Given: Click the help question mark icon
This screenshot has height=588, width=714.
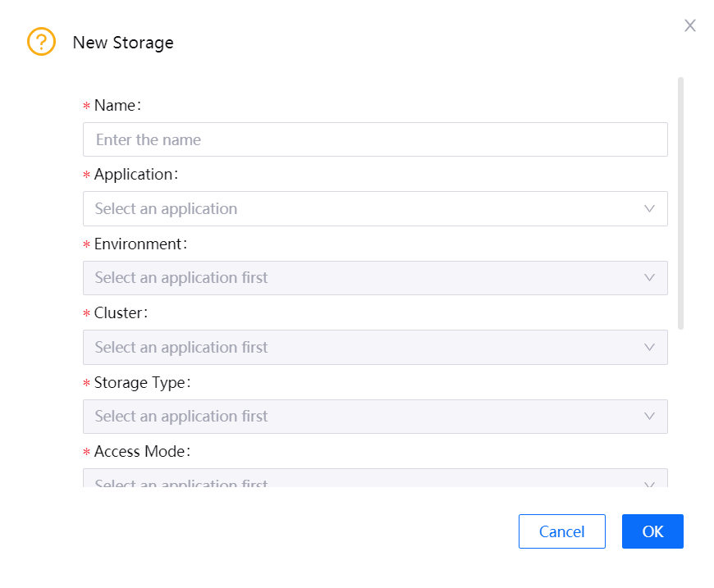Looking at the screenshot, I should click(x=41, y=41).
